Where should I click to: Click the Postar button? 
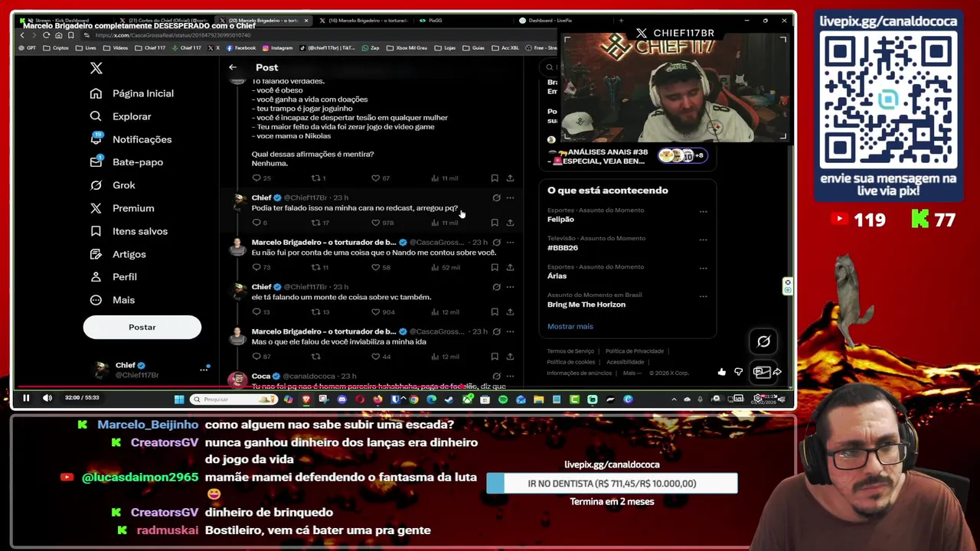point(142,327)
